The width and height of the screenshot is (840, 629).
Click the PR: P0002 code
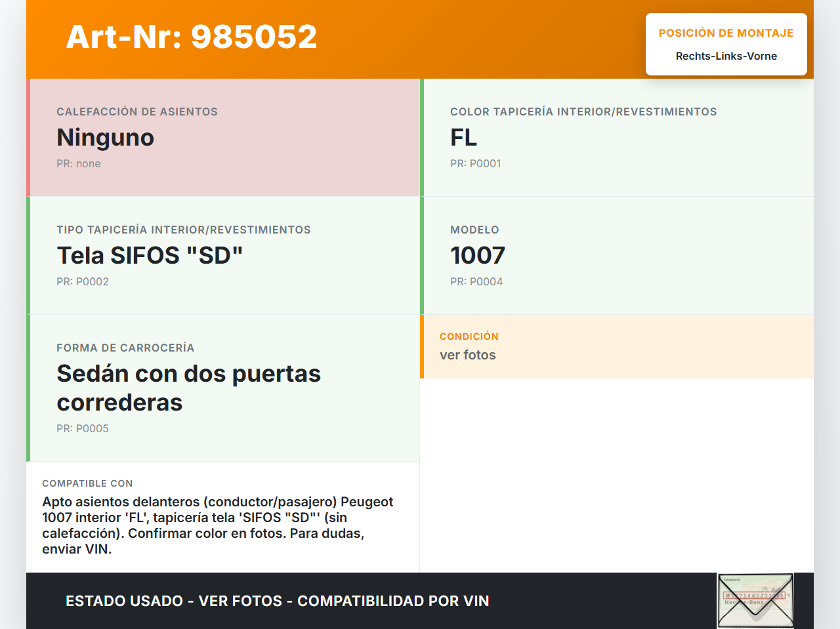(x=83, y=282)
